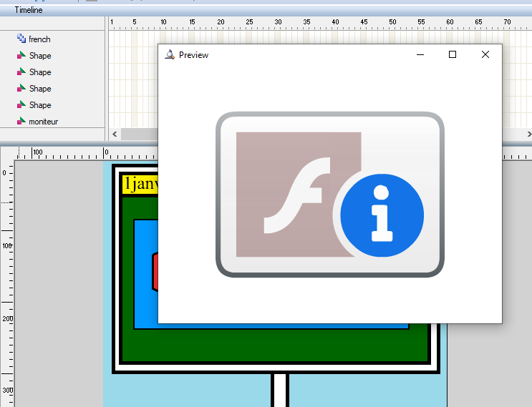Click the white sign post under the board

[280, 391]
